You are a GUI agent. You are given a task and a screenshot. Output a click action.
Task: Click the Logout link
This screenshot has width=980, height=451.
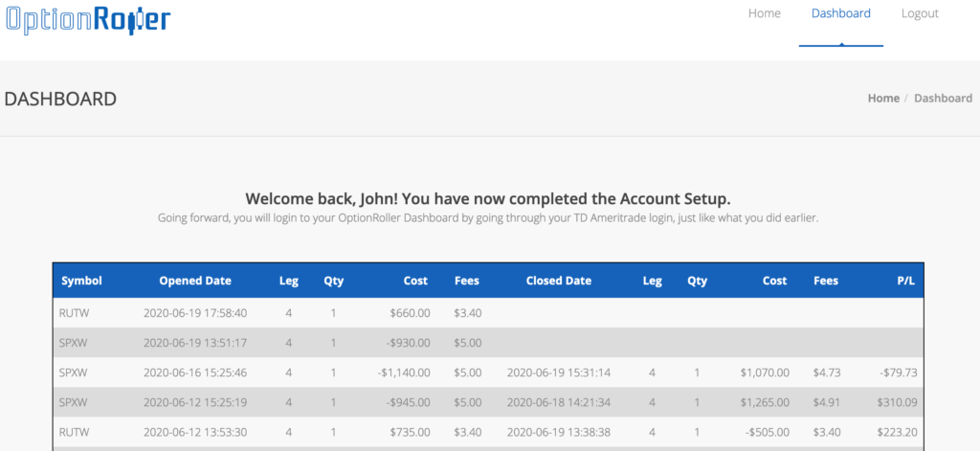pyautogui.click(x=920, y=13)
